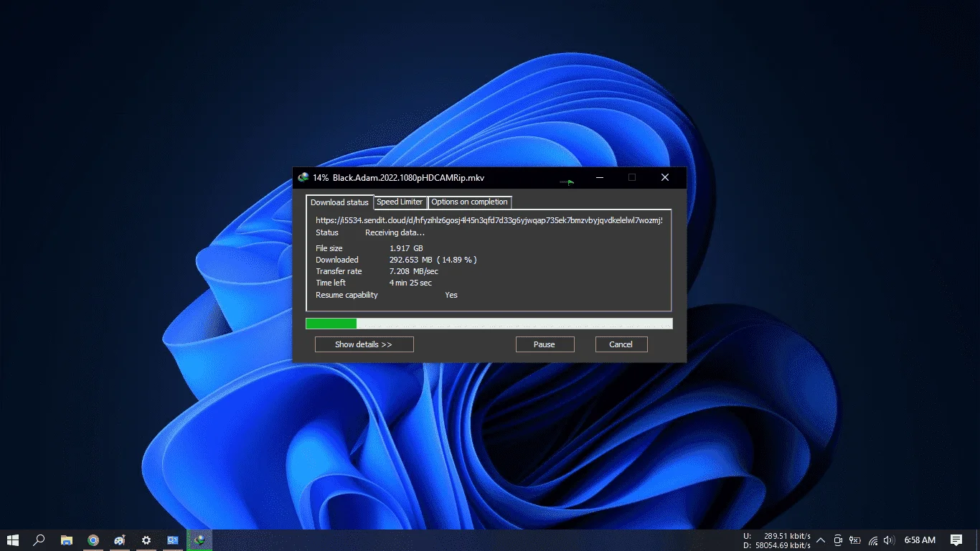Open taskbar Search magnifier
Viewport: 980px width, 551px height.
[x=39, y=540]
